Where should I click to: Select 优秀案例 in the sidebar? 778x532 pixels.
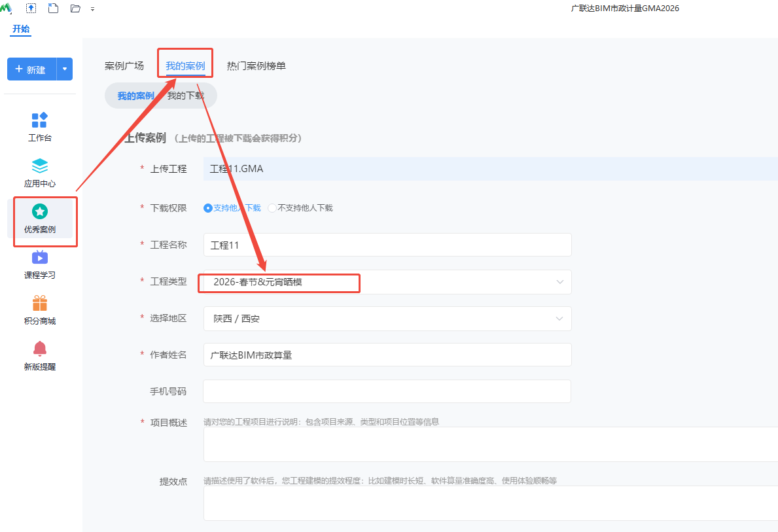pos(39,219)
